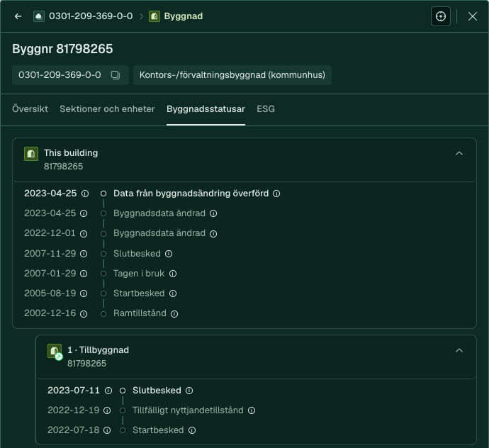This screenshot has height=448, width=489.
Task: Click the Kontors-/förvaltningsbyggnad (kommunhus) chip
Action: [232, 75]
